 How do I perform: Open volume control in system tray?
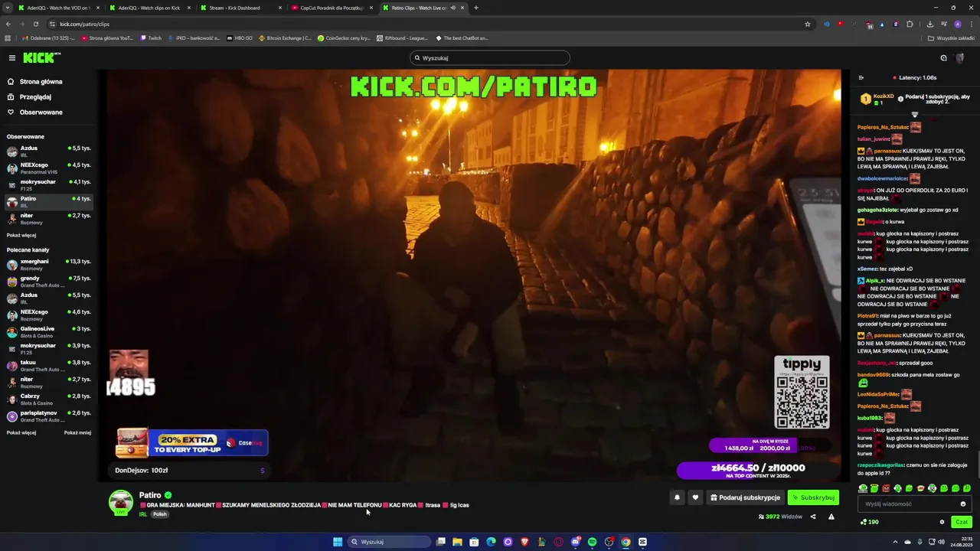point(941,542)
